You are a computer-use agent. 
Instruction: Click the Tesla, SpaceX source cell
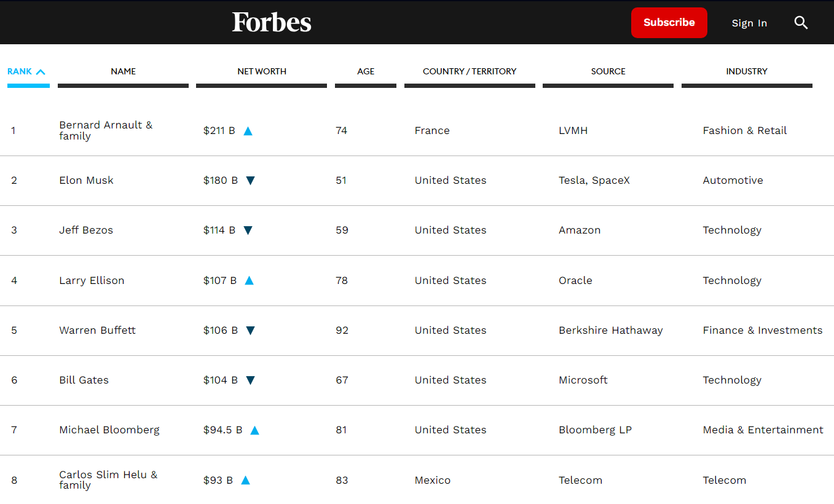[594, 180]
